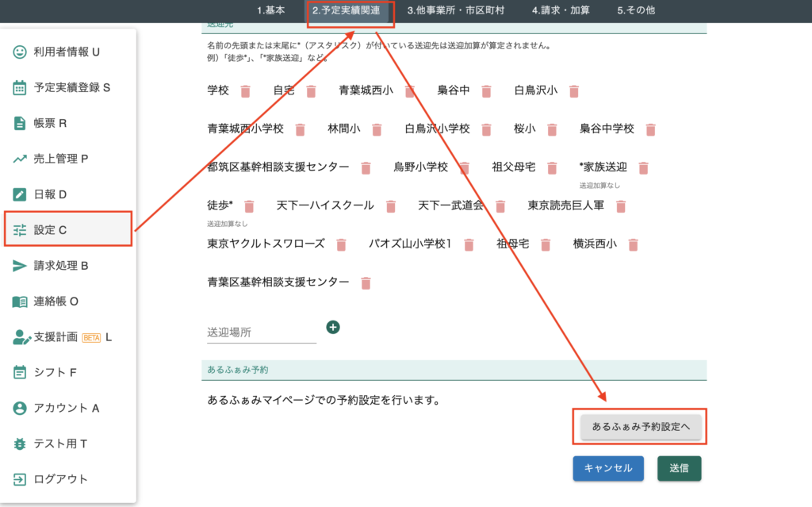Select ログアウト in the sidebar menu
Viewport: 812px width, 507px height.
[60, 479]
